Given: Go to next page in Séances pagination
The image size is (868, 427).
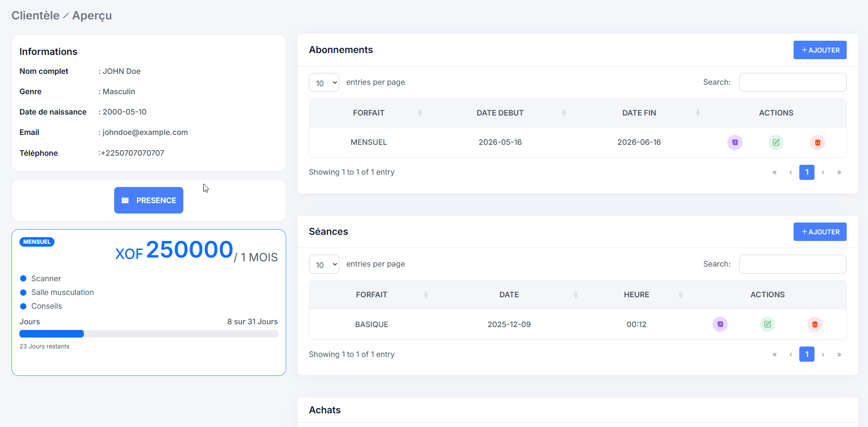Looking at the screenshot, I should 823,354.
